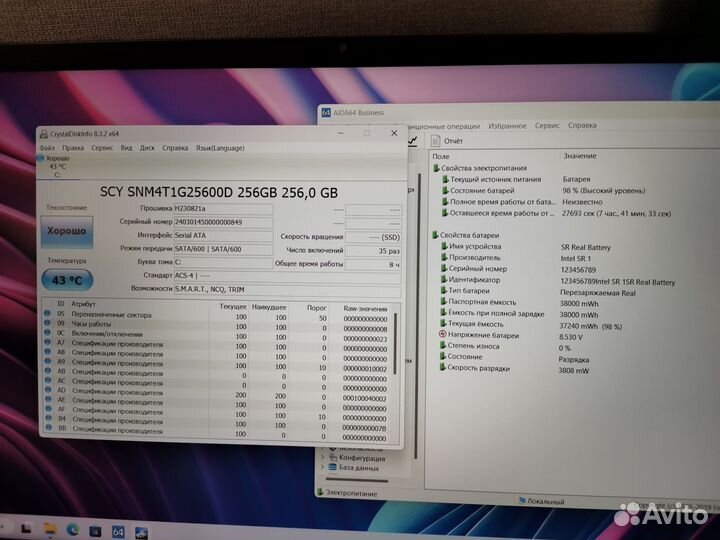The image size is (720, 540).
Task: Click the Возможности field S.M.A.R.T., NCQ, TRIM
Action: pos(287,290)
